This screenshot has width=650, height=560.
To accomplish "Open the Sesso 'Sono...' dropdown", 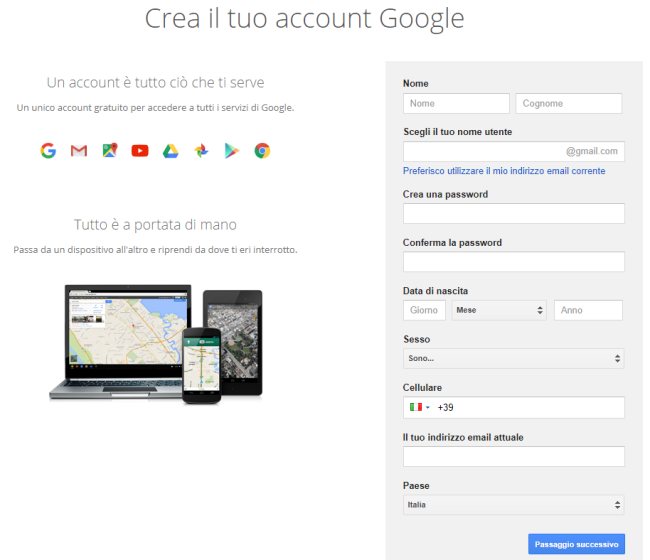I will click(x=514, y=359).
